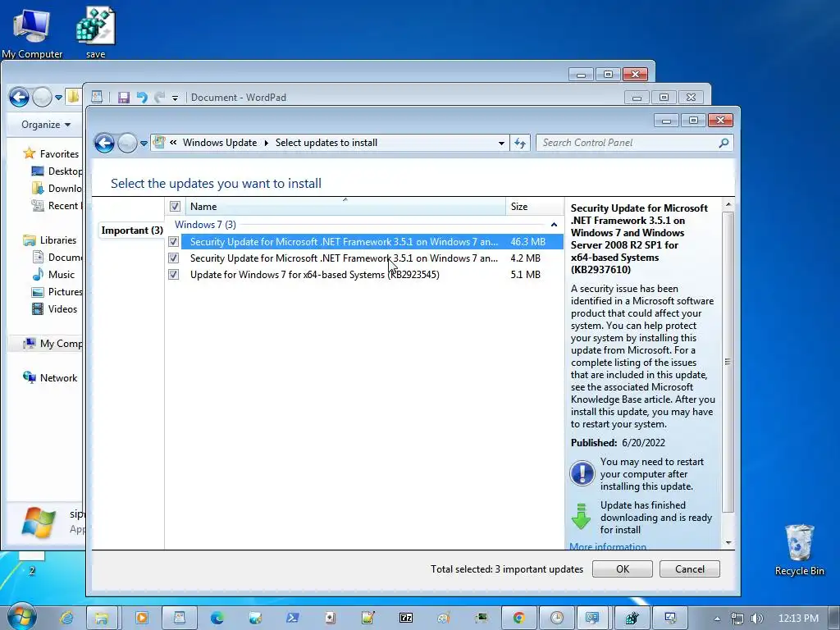Open recent pages dropdown in Windows Update

coord(144,143)
